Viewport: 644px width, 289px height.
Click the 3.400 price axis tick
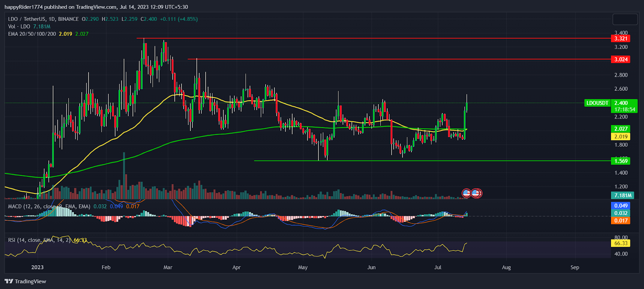pyautogui.click(x=621, y=33)
